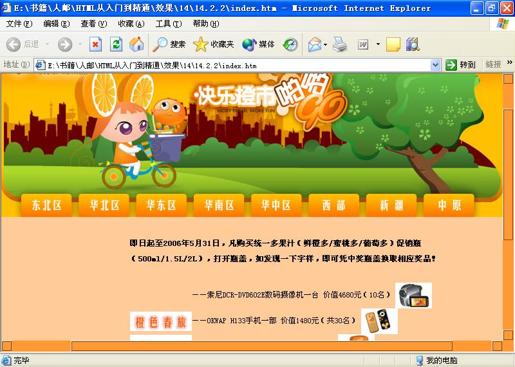Viewport: 515px width, 367px height.
Task: Click the camcorder prize thumbnail
Action: tap(413, 295)
